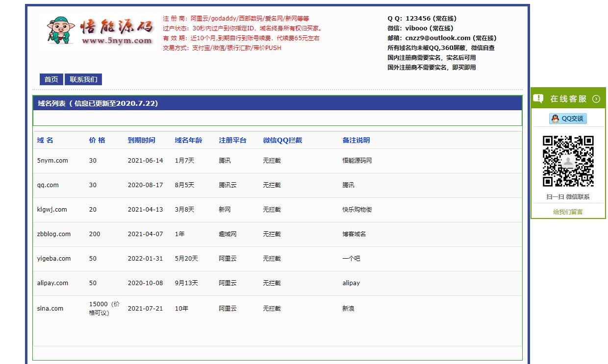Click domain age 8月5天
The image size is (608, 364).
[184, 185]
